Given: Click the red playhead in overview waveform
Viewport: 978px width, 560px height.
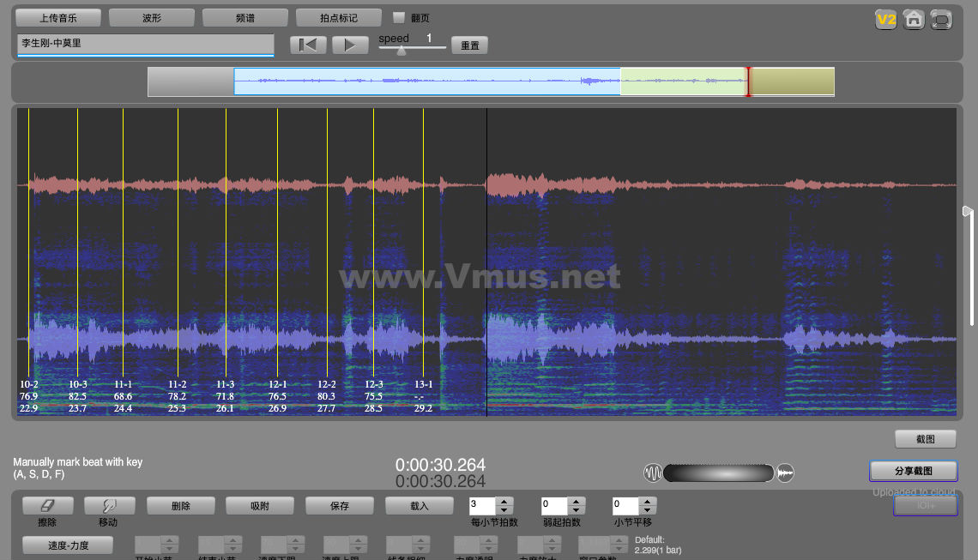Looking at the screenshot, I should [748, 81].
